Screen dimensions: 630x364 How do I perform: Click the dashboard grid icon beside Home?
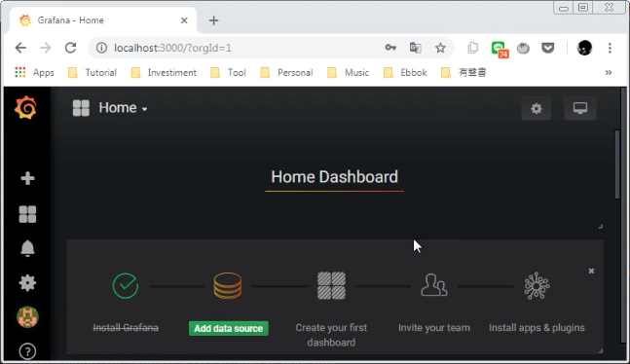[x=81, y=108]
